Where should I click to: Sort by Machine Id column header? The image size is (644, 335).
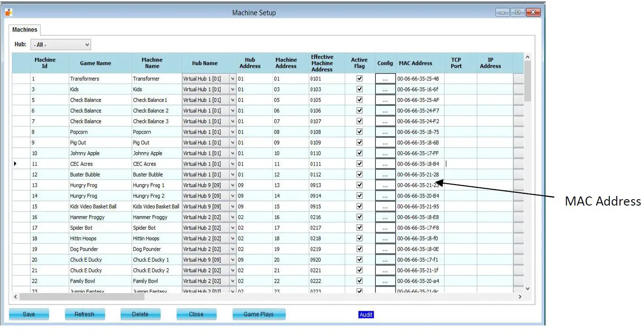pyautogui.click(x=45, y=63)
